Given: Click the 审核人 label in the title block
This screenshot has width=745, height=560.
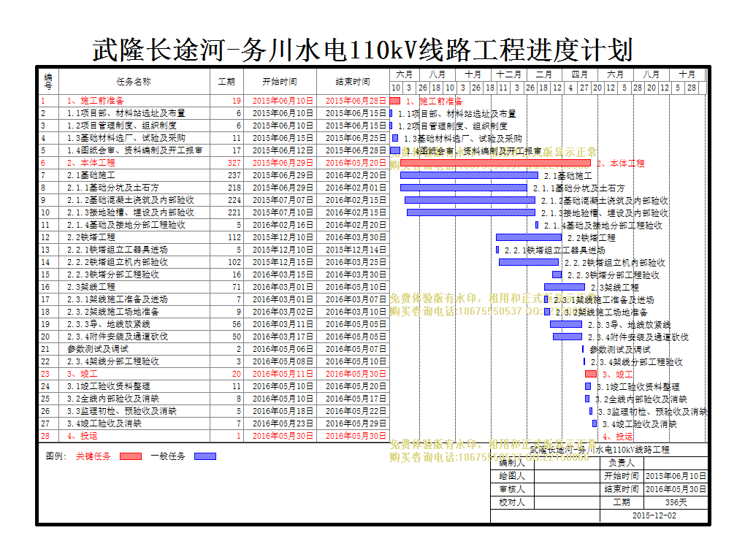Looking at the screenshot, I should pos(512,489).
